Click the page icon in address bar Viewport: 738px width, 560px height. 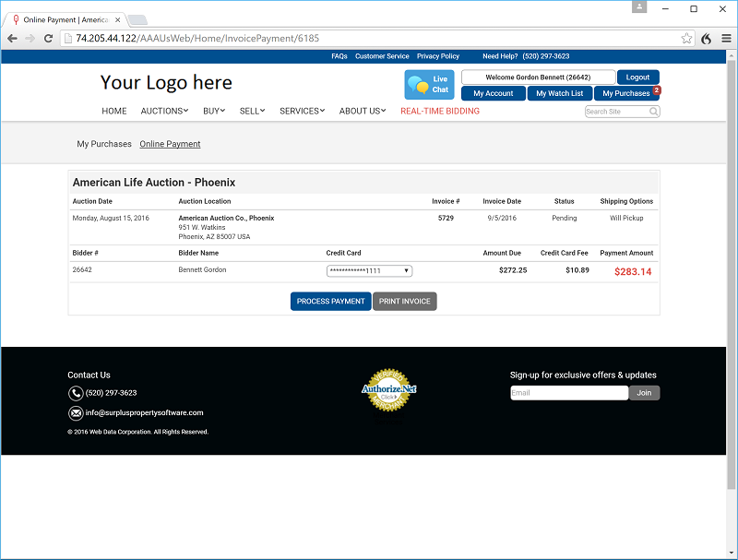[x=68, y=39]
